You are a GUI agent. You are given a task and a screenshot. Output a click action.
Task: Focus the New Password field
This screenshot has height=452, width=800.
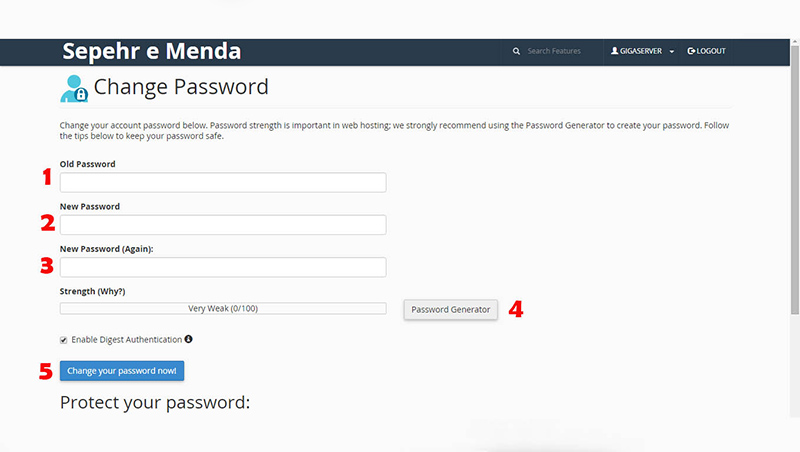point(223,224)
